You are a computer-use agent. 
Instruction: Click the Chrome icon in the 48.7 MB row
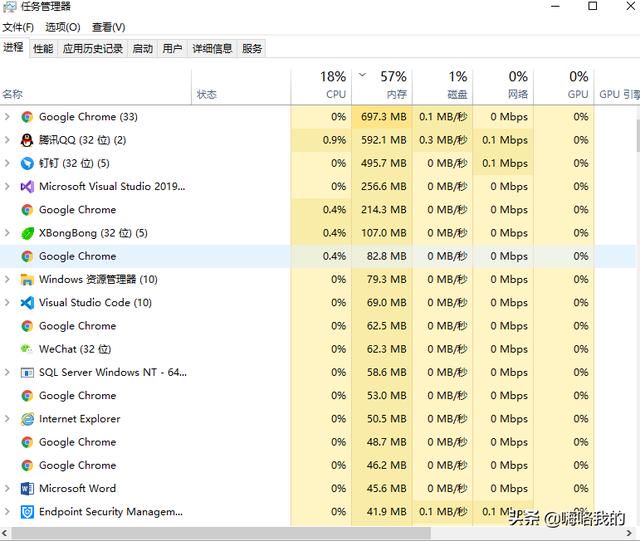coord(27,442)
